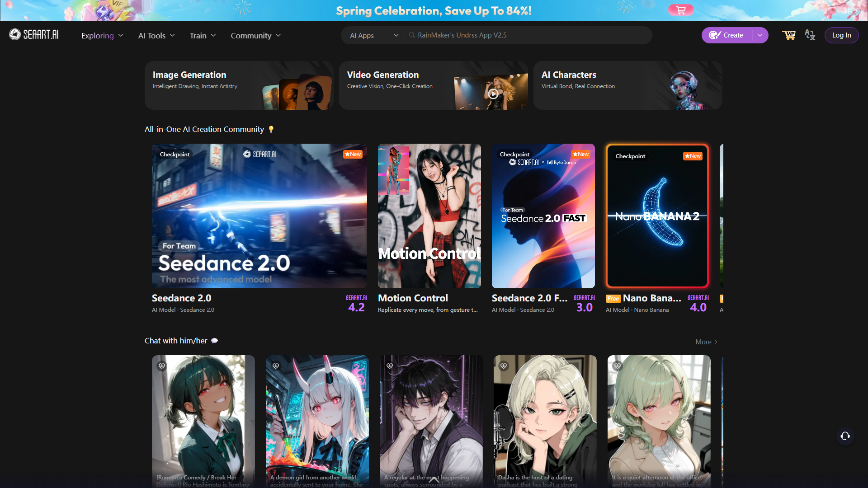Expand the Community menu
The image size is (868, 488).
[256, 35]
